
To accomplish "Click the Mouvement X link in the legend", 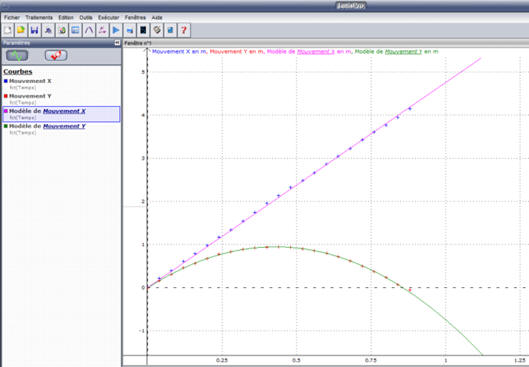I will tap(316, 52).
